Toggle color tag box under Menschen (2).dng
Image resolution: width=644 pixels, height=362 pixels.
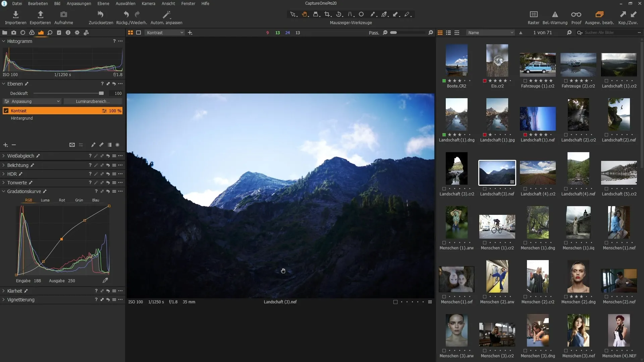[x=566, y=297]
